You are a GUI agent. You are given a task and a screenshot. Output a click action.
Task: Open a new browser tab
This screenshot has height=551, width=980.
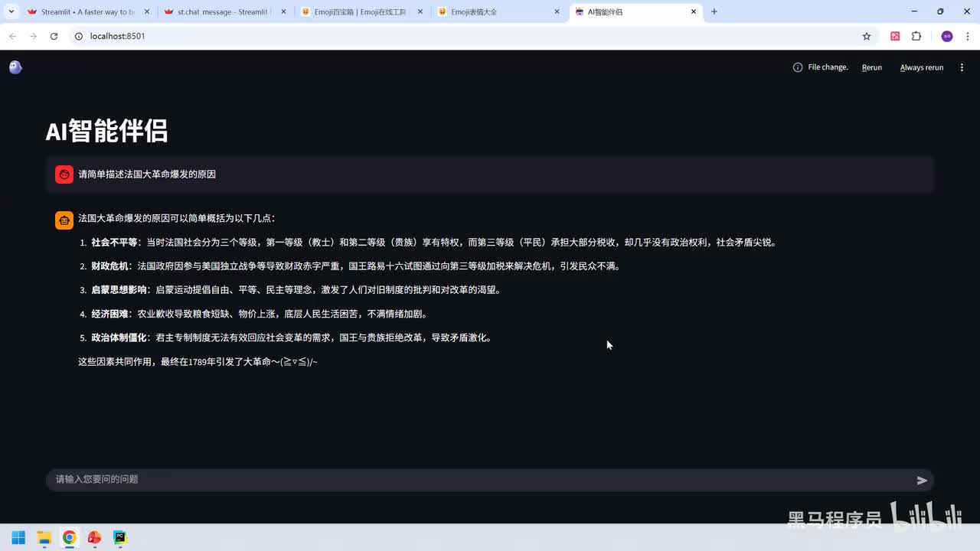pyautogui.click(x=714, y=11)
